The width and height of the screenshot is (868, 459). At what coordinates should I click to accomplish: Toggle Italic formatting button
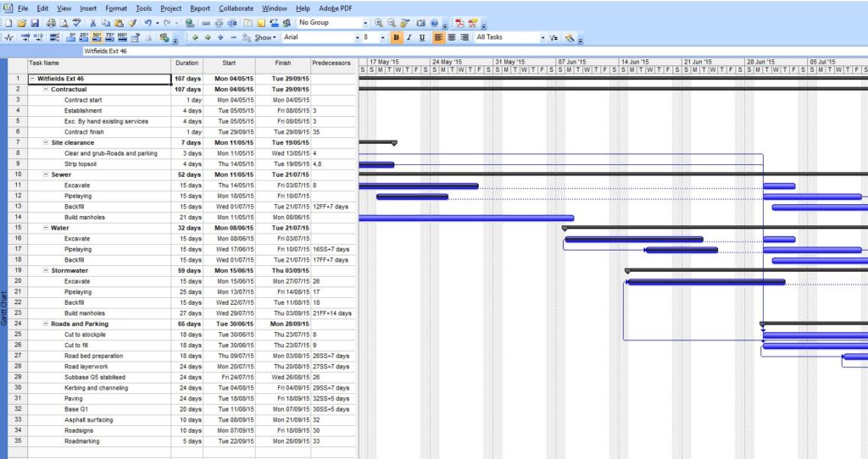pyautogui.click(x=409, y=37)
